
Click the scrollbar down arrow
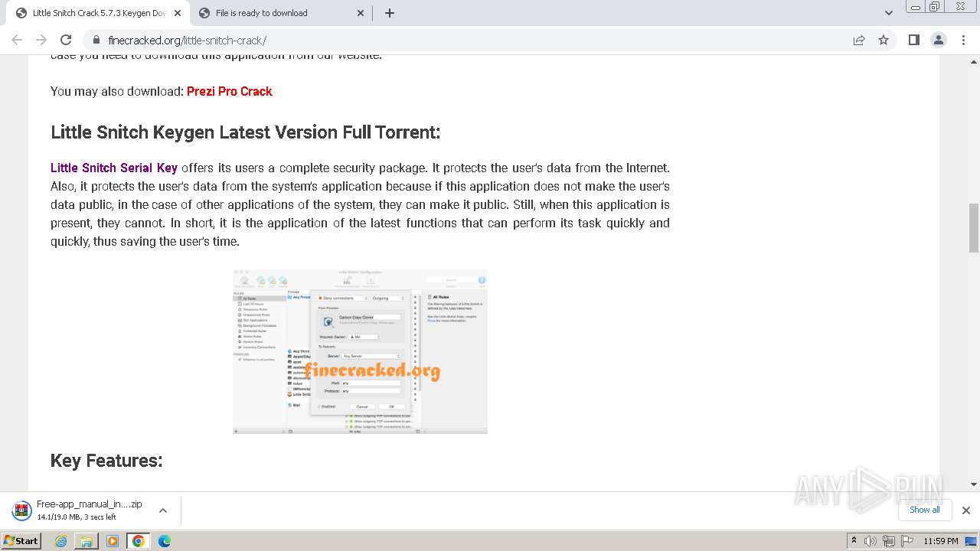coord(974,484)
